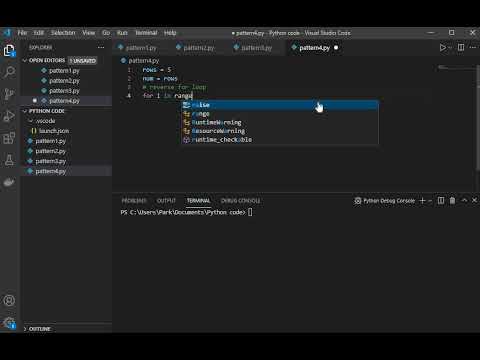The image size is (480, 360).
Task: Switch to the Debug Console tab
Action: (x=240, y=201)
